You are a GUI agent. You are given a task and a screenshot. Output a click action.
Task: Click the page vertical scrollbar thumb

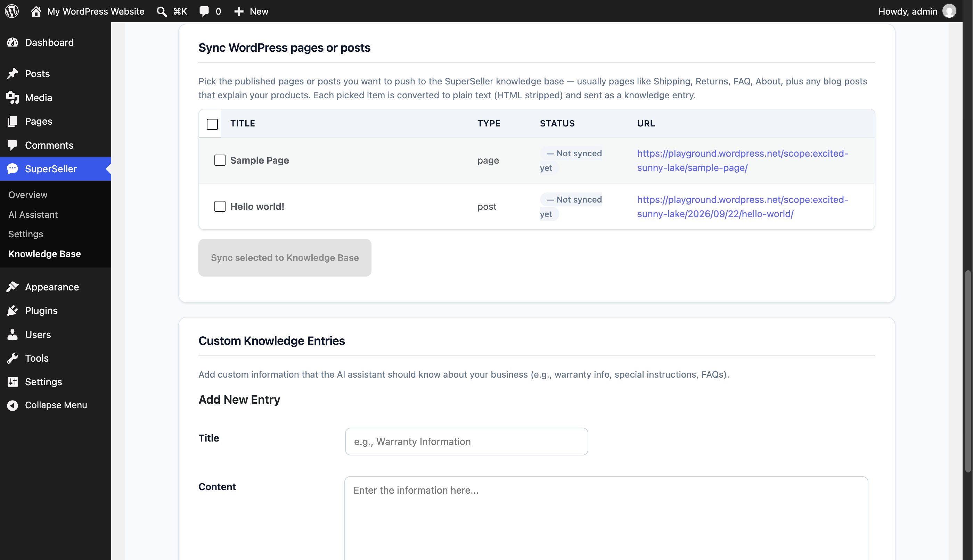(968, 372)
